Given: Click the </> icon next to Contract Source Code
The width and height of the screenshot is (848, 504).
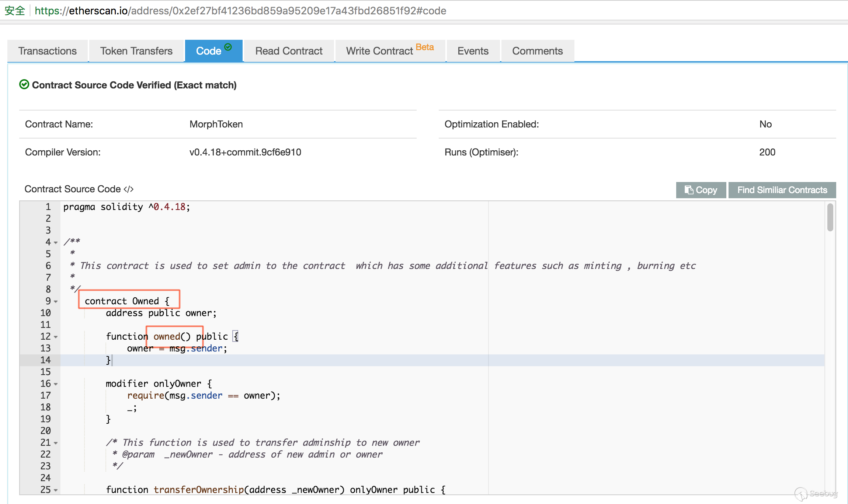Looking at the screenshot, I should 128,189.
